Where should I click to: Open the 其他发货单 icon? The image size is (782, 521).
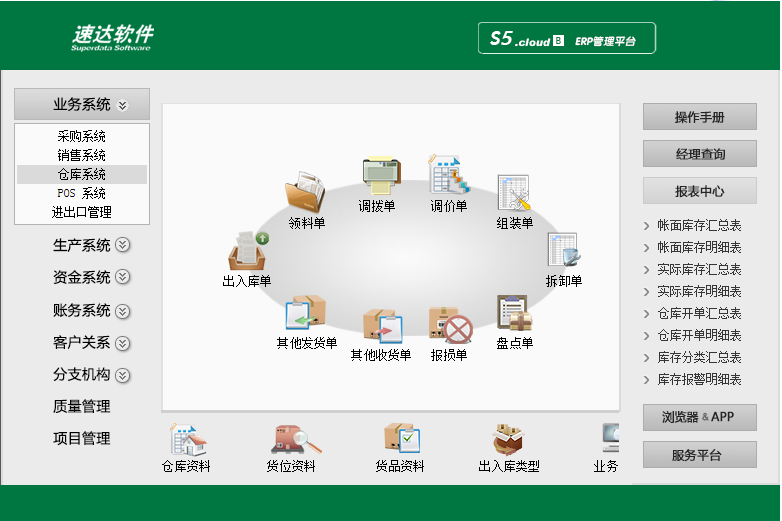pos(305,313)
